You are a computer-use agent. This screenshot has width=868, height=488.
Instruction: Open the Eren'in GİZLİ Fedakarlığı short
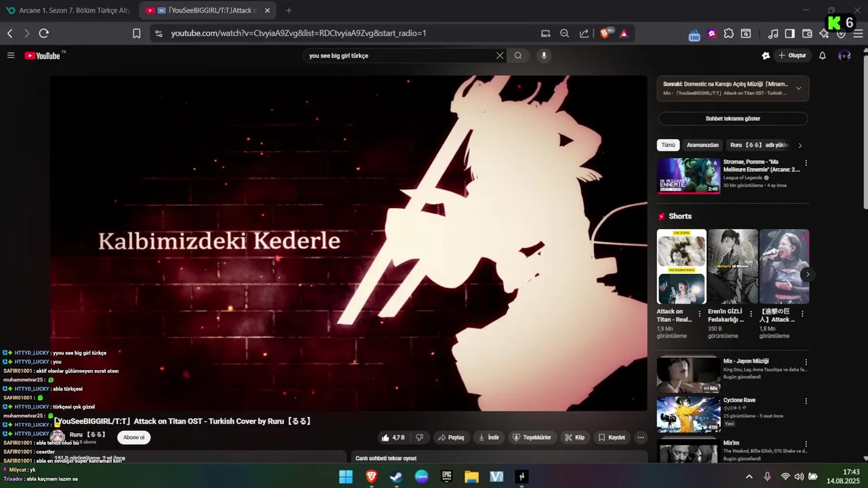[733, 266]
